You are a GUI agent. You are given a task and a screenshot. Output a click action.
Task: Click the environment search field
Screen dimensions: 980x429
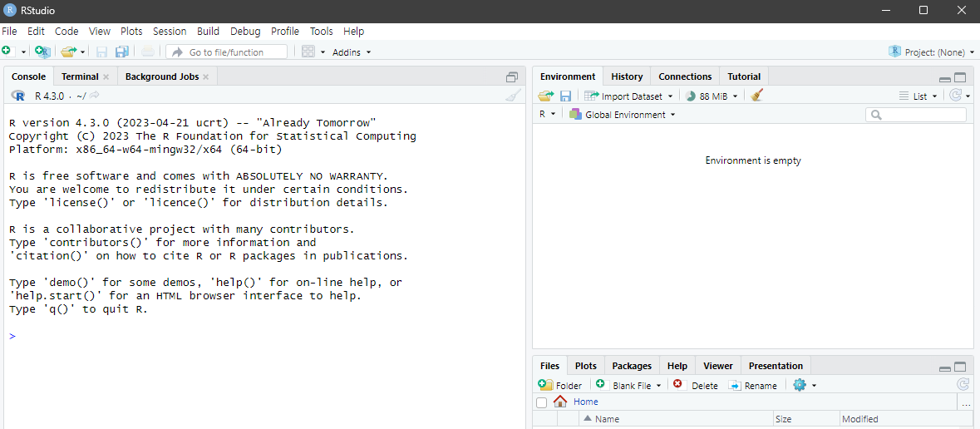pos(916,115)
